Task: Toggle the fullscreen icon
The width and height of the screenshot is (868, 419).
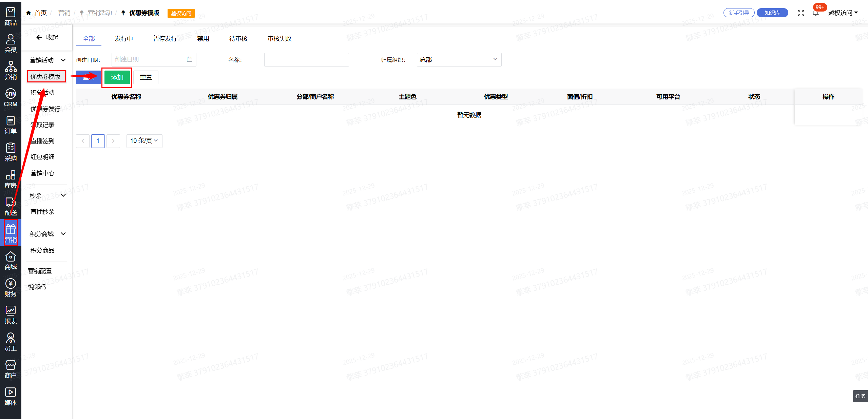Action: (x=801, y=13)
